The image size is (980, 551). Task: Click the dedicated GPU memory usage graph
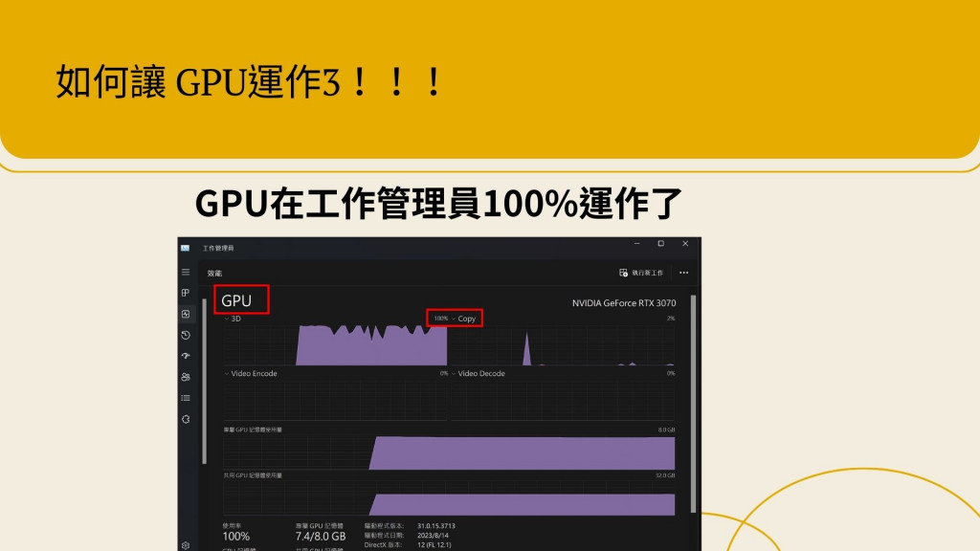coord(450,452)
